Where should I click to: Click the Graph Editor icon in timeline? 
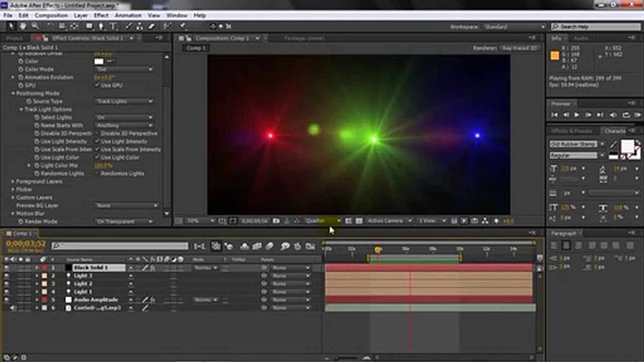pyautogui.click(x=310, y=246)
